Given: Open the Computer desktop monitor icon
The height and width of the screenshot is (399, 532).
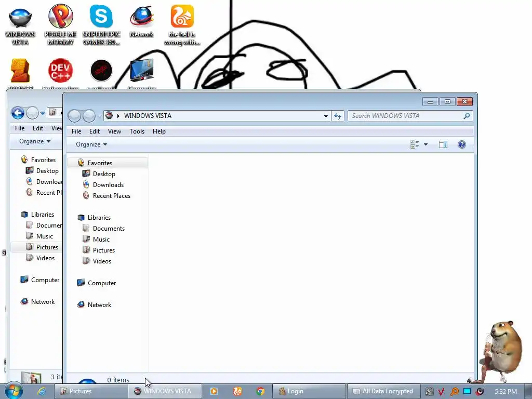Looking at the screenshot, I should (x=141, y=70).
